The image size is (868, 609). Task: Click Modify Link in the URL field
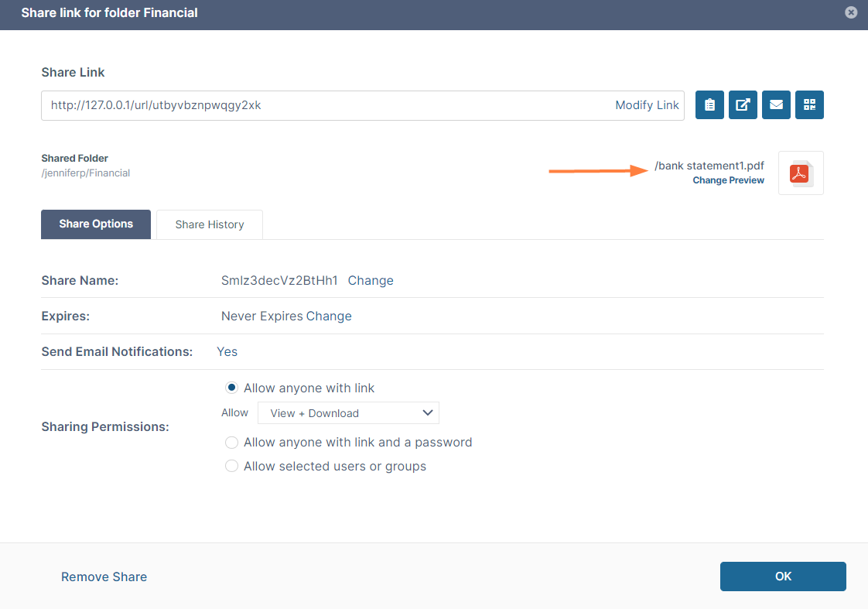pos(647,105)
